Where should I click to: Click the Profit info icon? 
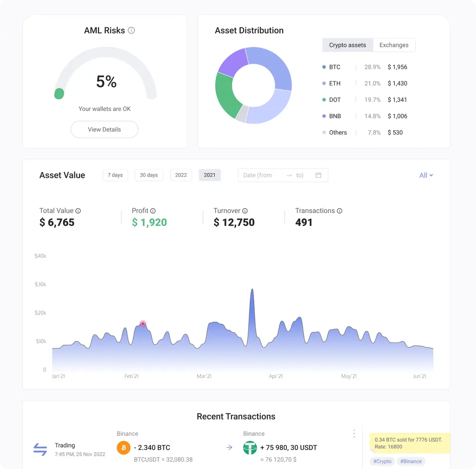(153, 211)
